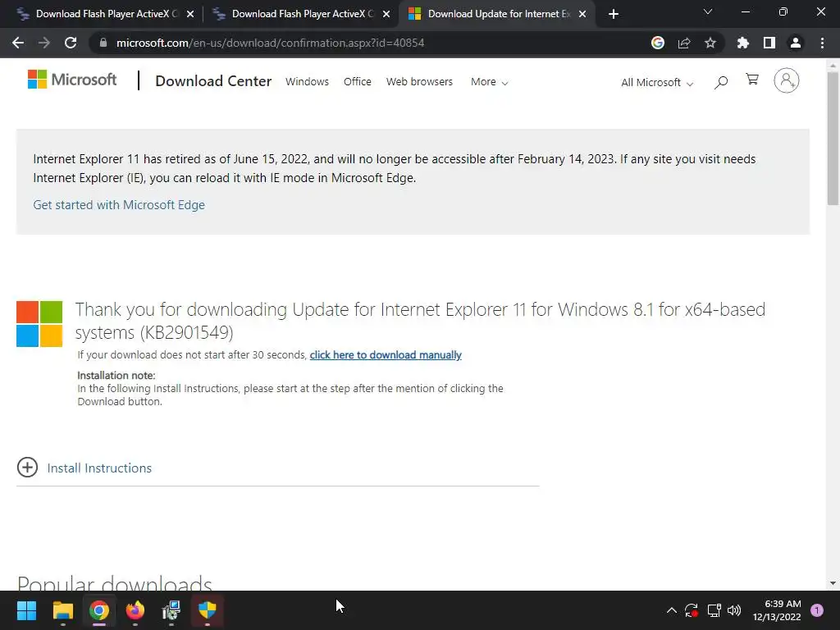Viewport: 840px width, 630px height.
Task: Open the shopping cart icon
Action: click(752, 80)
